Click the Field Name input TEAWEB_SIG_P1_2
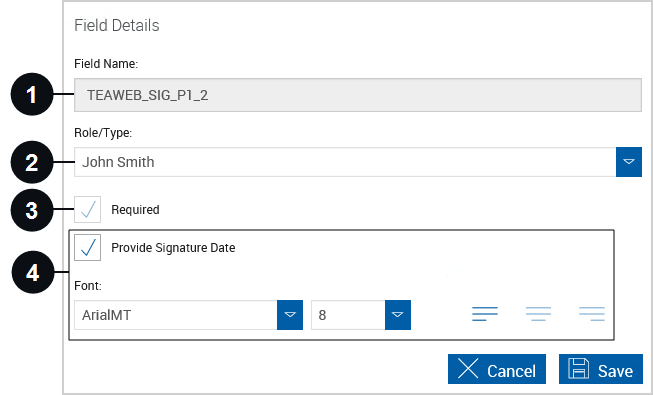Image resolution: width=653 pixels, height=395 pixels. click(358, 95)
